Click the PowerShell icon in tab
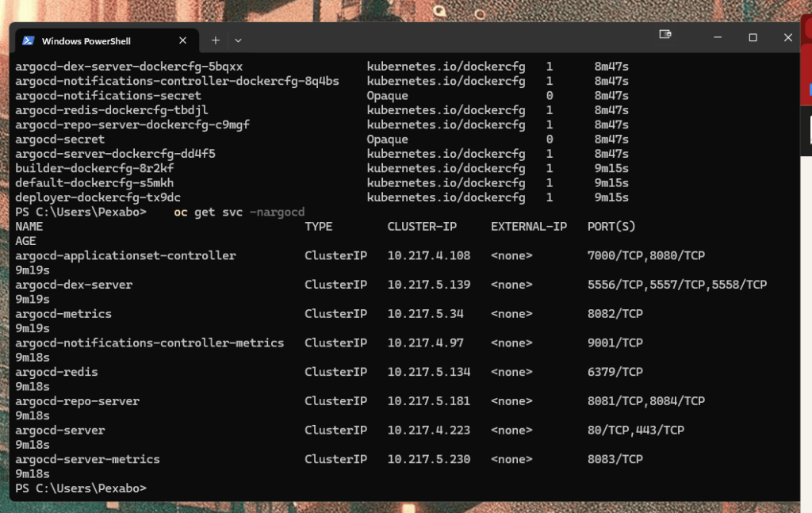Image resolution: width=812 pixels, height=513 pixels. pyautogui.click(x=29, y=40)
